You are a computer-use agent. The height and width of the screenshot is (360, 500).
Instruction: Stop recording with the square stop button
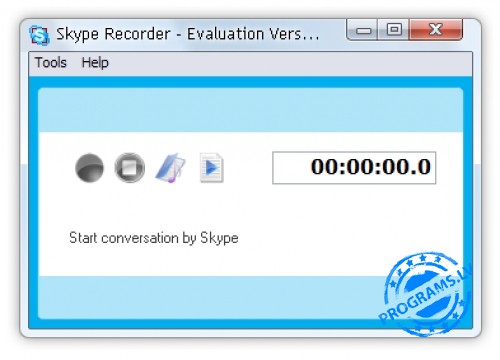pyautogui.click(x=130, y=168)
